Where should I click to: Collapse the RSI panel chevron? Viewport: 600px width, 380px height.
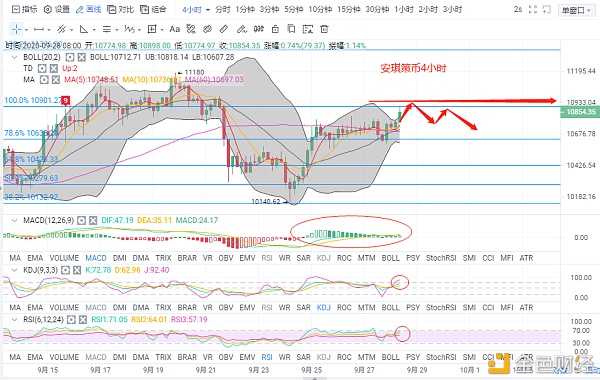15,320
